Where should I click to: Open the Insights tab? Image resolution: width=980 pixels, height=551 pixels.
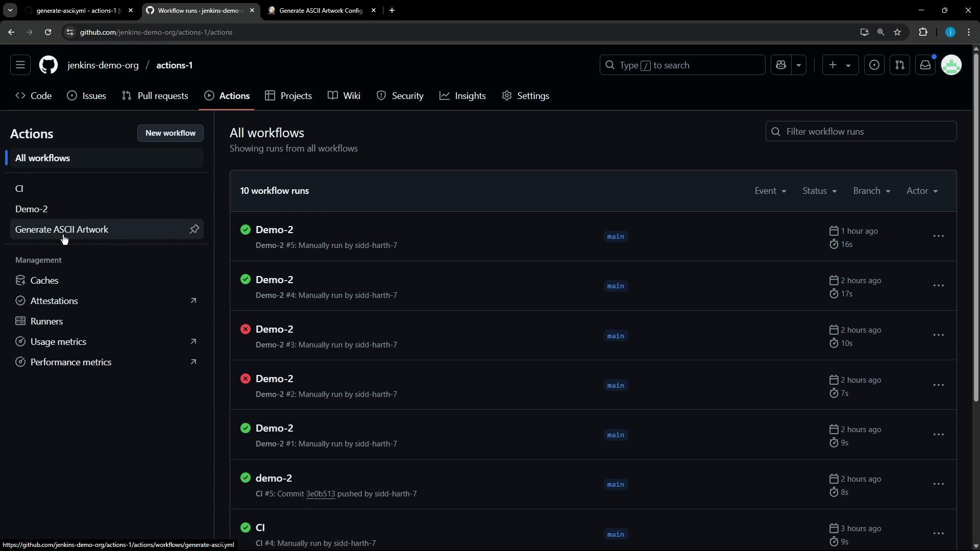[x=463, y=96]
